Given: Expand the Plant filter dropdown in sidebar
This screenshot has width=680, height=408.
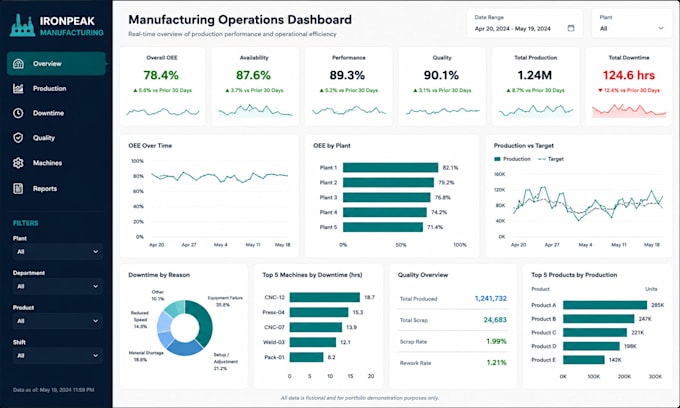Looking at the screenshot, I should pyautogui.click(x=57, y=252).
